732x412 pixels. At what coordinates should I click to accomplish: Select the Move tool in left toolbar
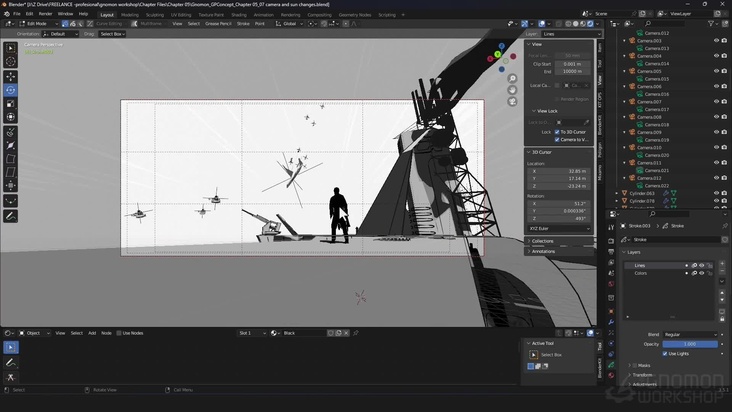11,76
